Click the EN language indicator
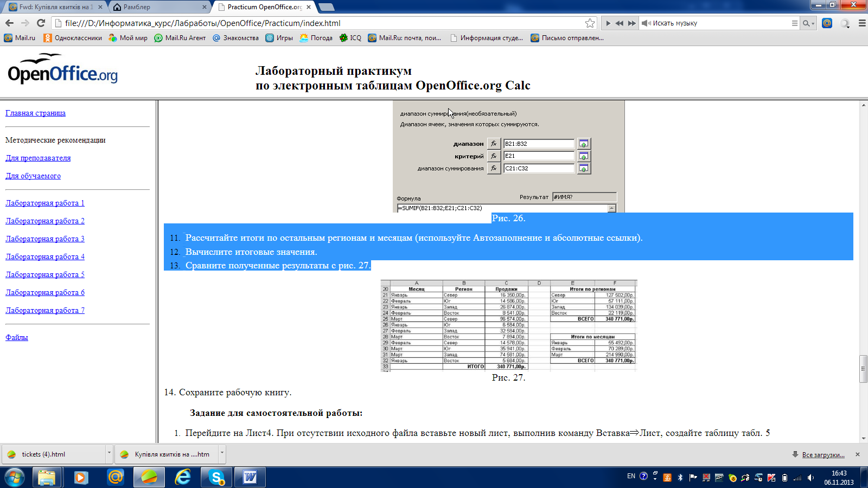Screen dimensions: 868x488 coord(631,476)
